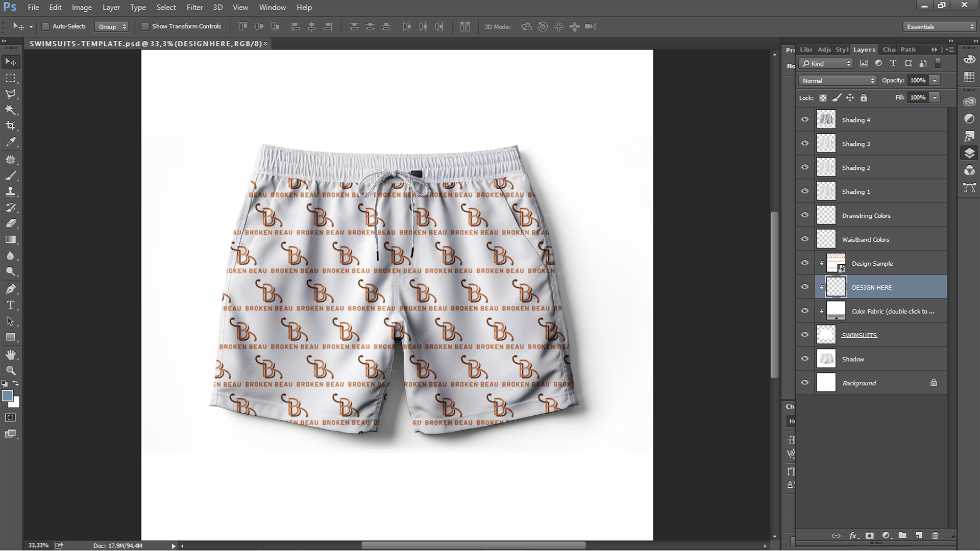The height and width of the screenshot is (551, 980).
Task: Select the Eraser tool
Action: (x=11, y=223)
